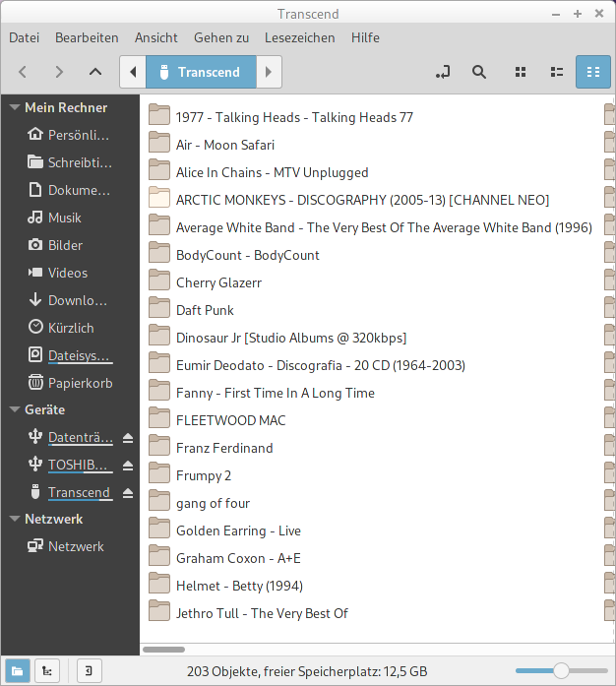616x686 pixels.
Task: Open the search tool
Action: [479, 72]
